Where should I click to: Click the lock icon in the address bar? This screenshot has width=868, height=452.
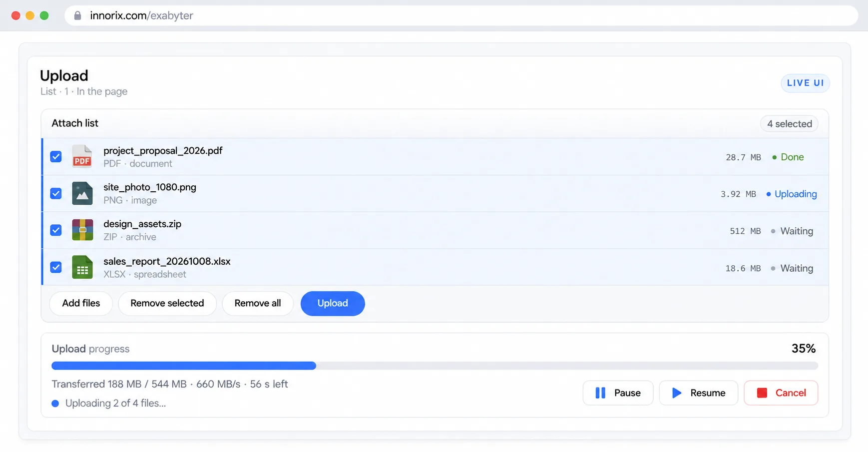(77, 15)
